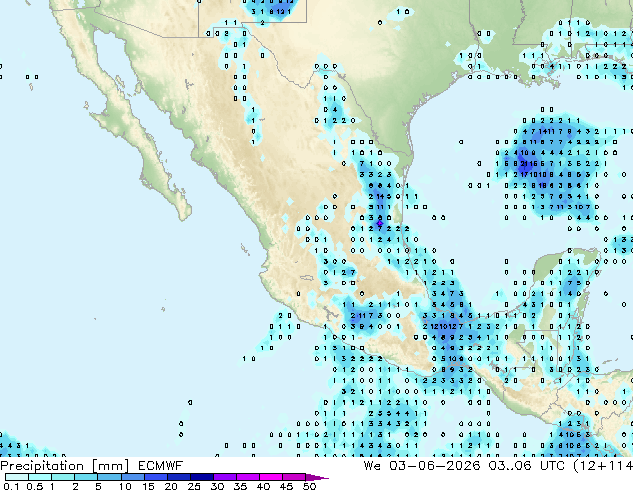
Task: Click the legend value "25"
Action: pos(194,486)
